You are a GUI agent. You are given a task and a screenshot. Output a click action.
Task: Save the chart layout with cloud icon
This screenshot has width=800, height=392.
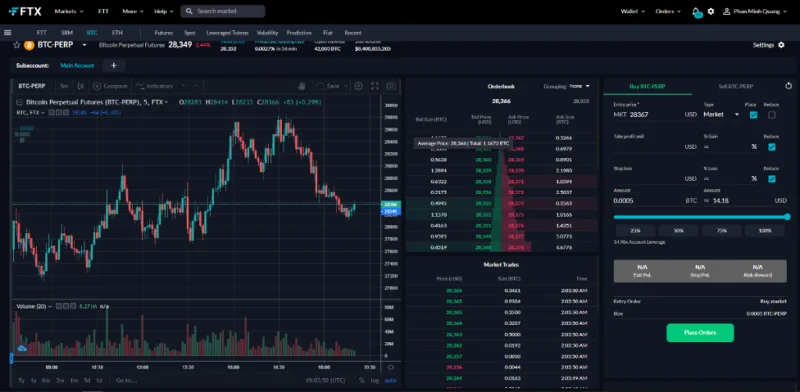tap(319, 86)
